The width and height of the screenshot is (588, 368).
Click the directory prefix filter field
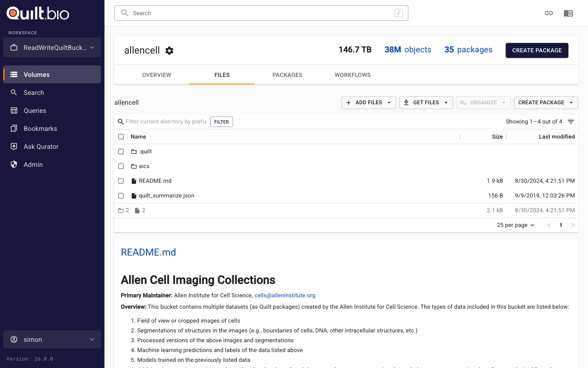click(166, 122)
